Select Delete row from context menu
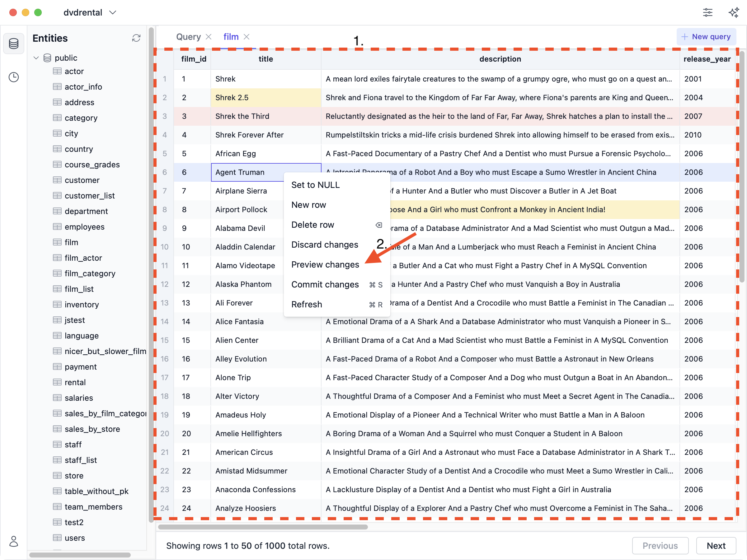This screenshot has width=747, height=560. 312,224
